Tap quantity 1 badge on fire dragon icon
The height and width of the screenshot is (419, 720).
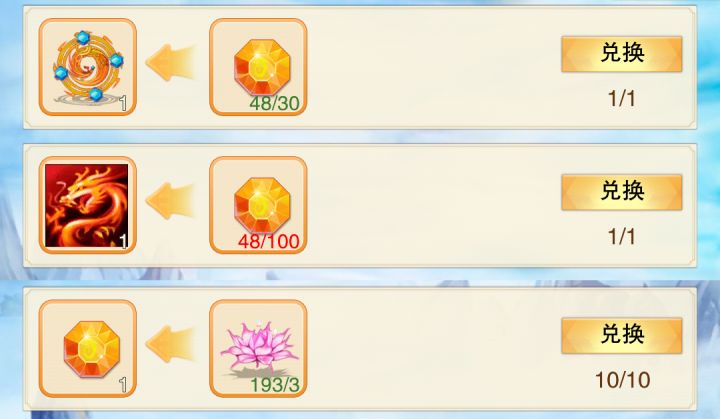(123, 241)
